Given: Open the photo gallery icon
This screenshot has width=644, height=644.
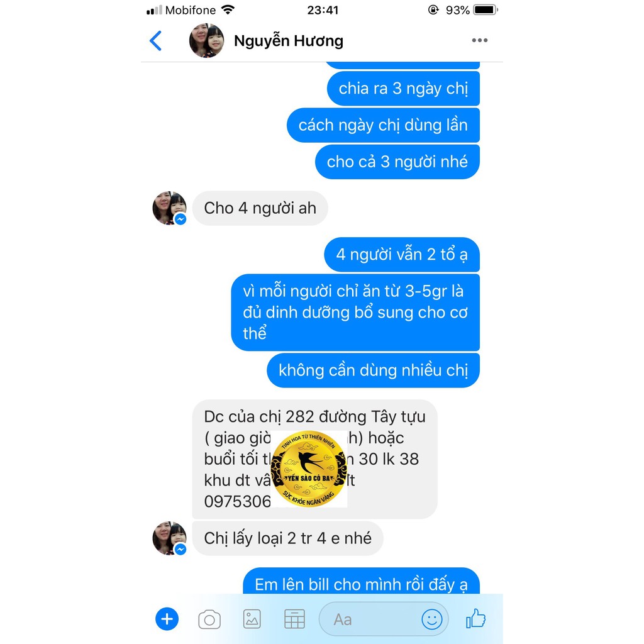Looking at the screenshot, I should click(x=252, y=619).
